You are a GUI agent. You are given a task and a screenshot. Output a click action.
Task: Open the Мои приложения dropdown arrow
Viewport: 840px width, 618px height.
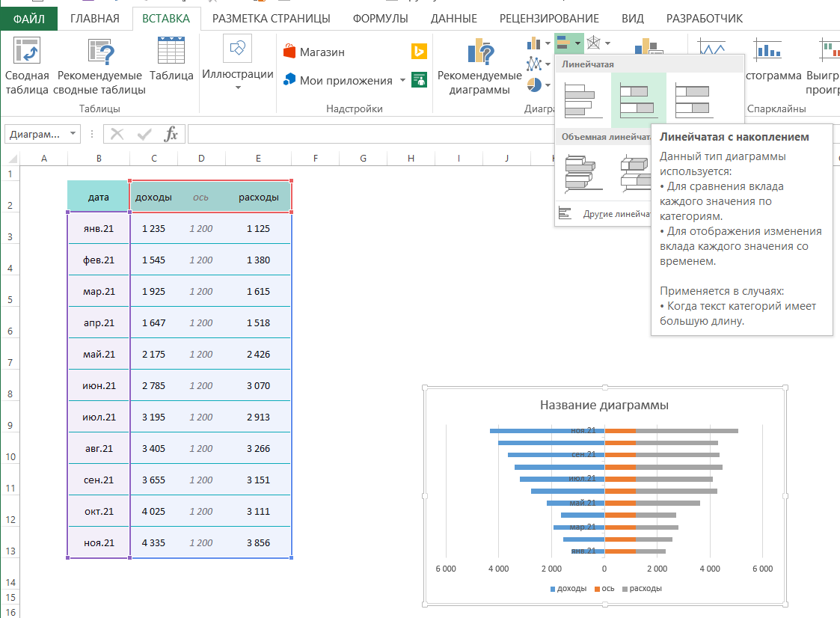click(x=402, y=80)
